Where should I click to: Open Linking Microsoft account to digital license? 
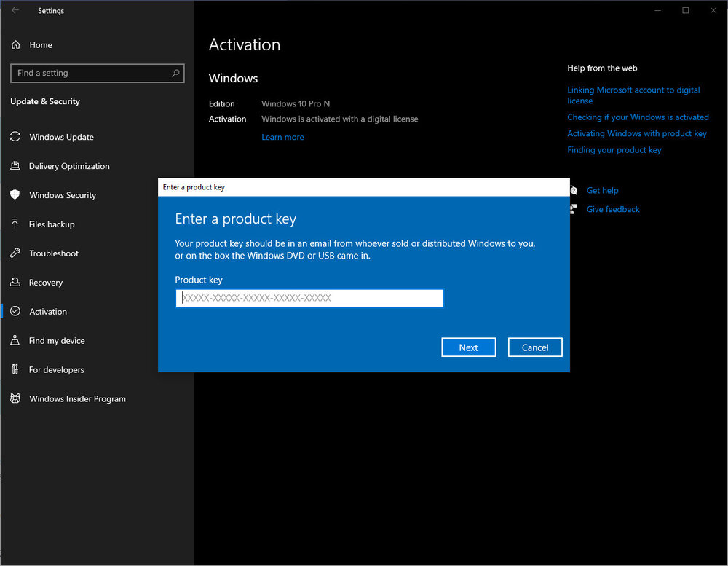click(633, 95)
